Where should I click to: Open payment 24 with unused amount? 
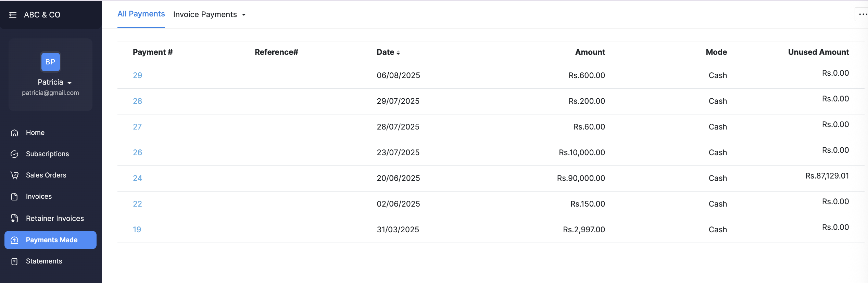[x=137, y=178]
